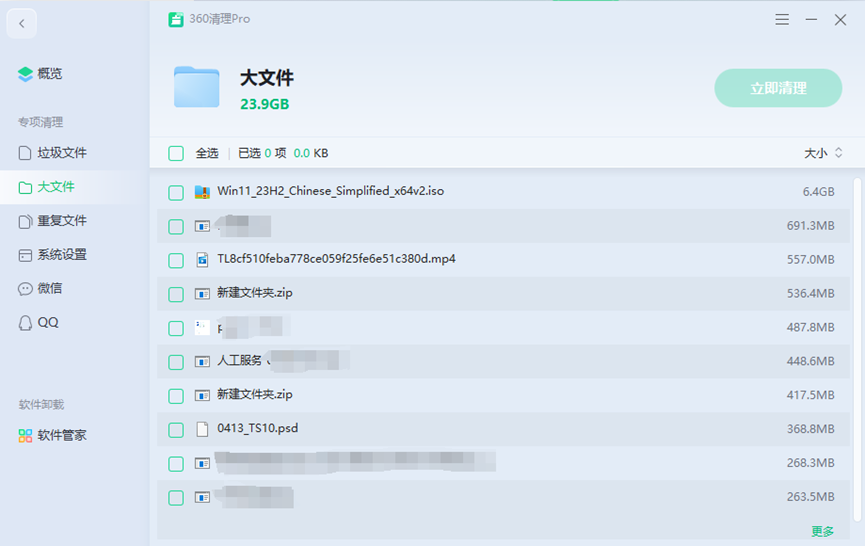
Task: Click the 重复文件 duplicate icon
Action: tap(25, 221)
